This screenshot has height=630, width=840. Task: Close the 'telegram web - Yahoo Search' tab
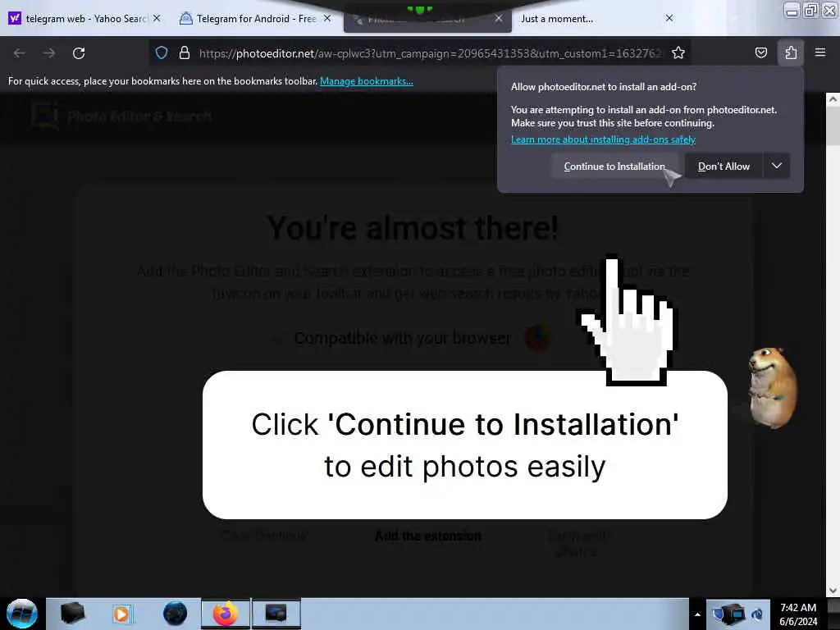[x=157, y=18]
